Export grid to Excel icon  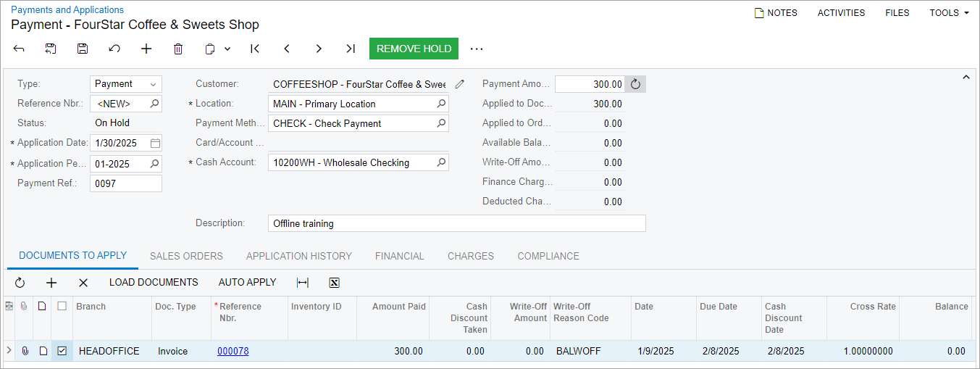(334, 282)
